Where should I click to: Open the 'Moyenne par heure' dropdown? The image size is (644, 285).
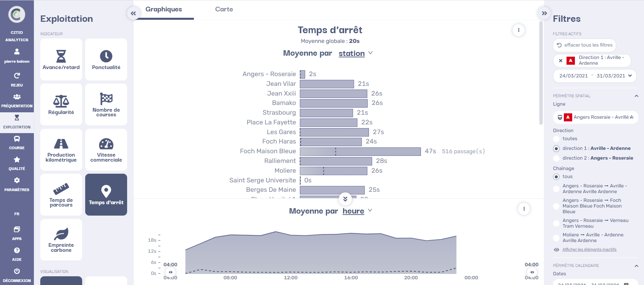pyautogui.click(x=357, y=211)
